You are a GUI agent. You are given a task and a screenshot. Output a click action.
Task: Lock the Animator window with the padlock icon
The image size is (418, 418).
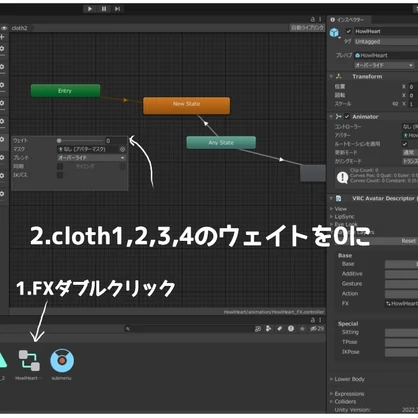pos(313,20)
